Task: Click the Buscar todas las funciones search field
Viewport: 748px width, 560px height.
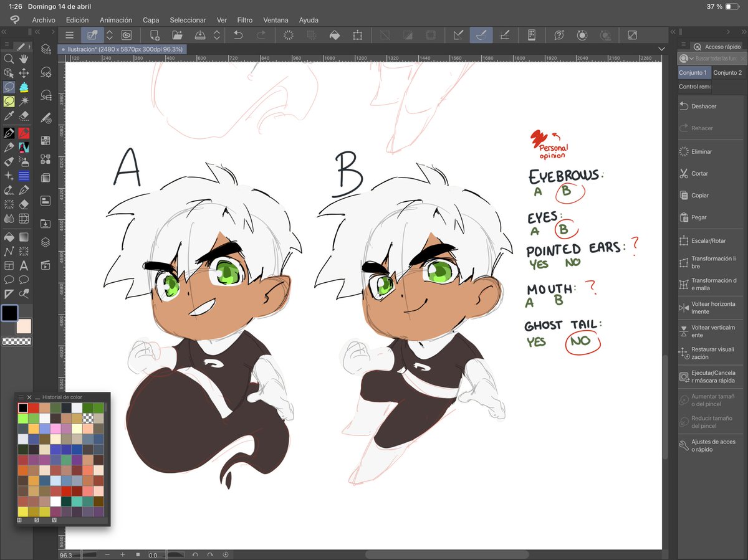Action: (x=716, y=58)
